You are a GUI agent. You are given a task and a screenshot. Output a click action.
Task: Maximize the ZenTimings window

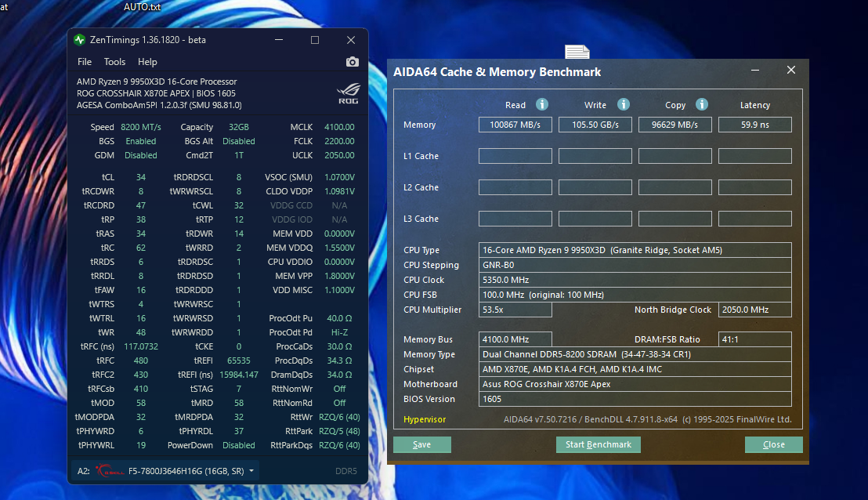pos(315,40)
